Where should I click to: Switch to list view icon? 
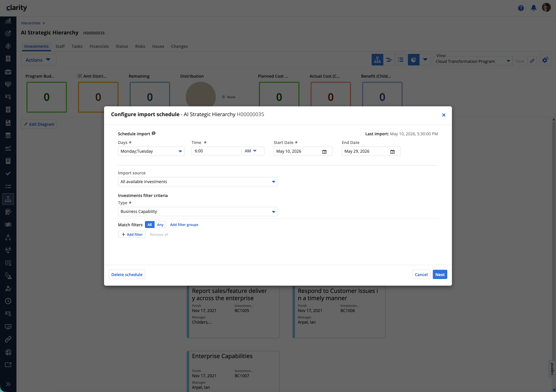(x=401, y=60)
